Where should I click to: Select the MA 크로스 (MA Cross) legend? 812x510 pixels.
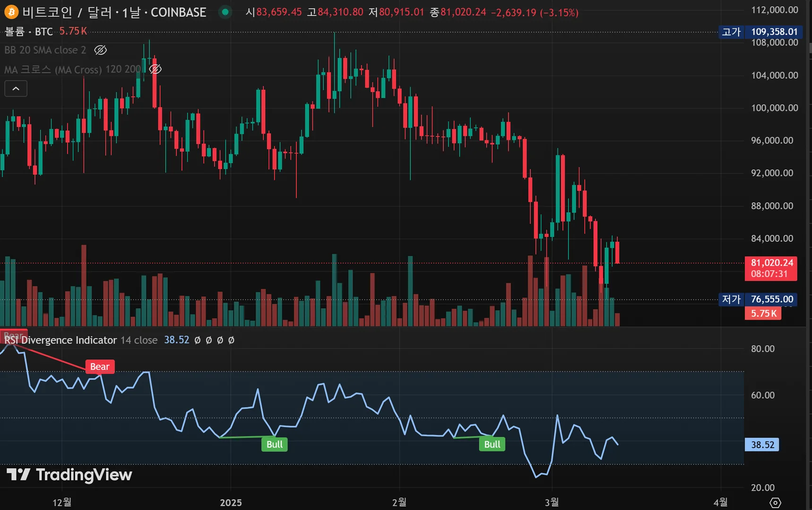(x=73, y=69)
